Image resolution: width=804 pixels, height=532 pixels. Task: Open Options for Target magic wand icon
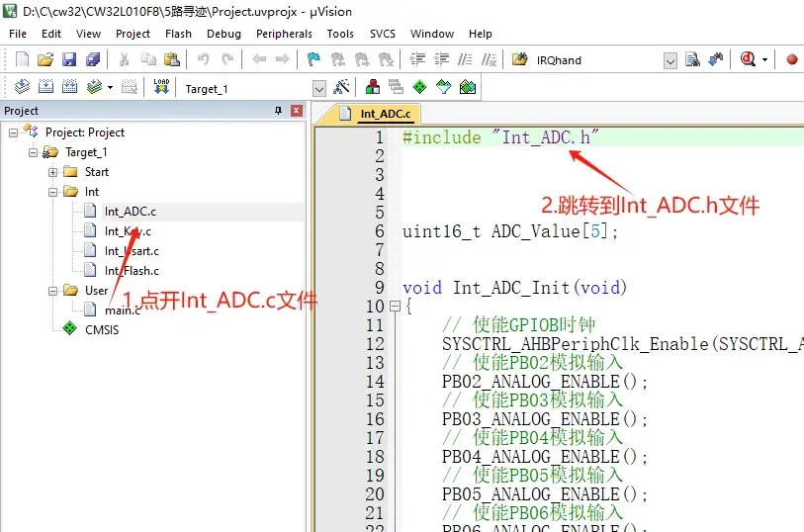[341, 88]
